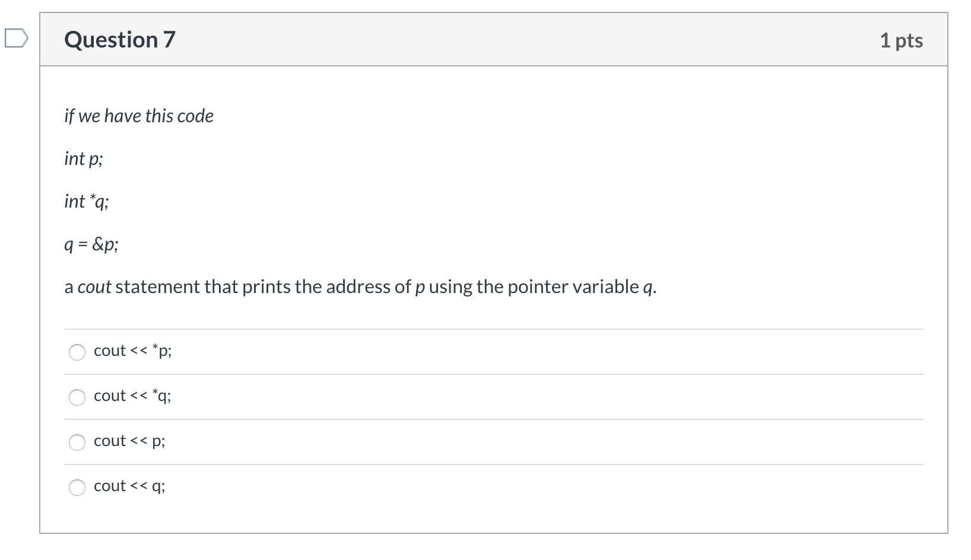Click the 1 pts points label

point(901,40)
